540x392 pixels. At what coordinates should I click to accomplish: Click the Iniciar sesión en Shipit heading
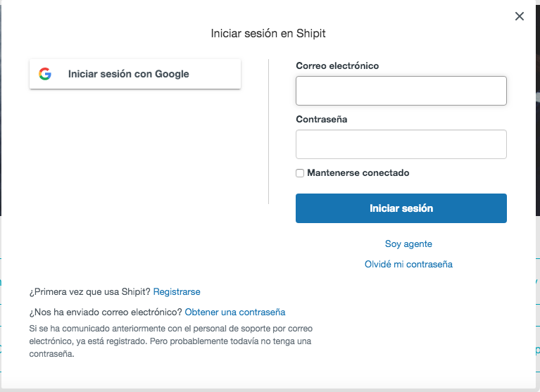tap(268, 33)
